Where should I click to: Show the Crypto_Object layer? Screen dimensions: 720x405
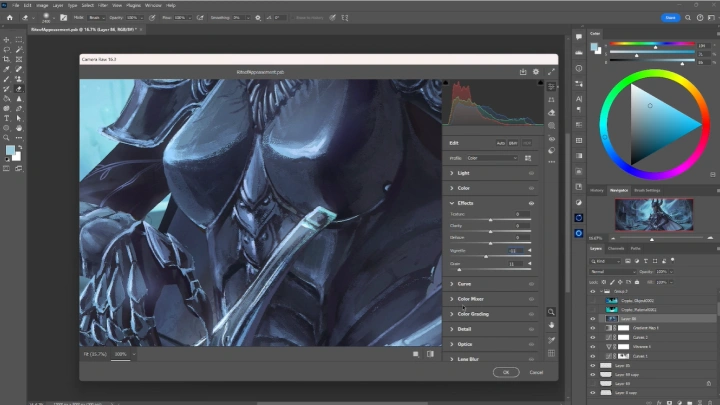click(592, 301)
